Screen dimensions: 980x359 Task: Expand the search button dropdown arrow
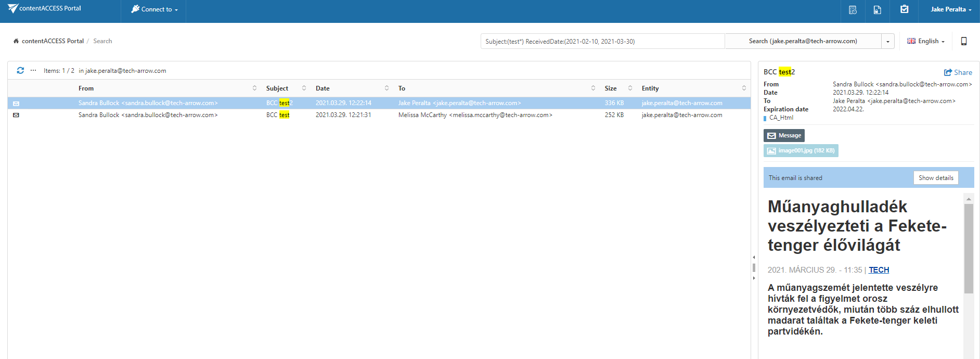(x=888, y=41)
